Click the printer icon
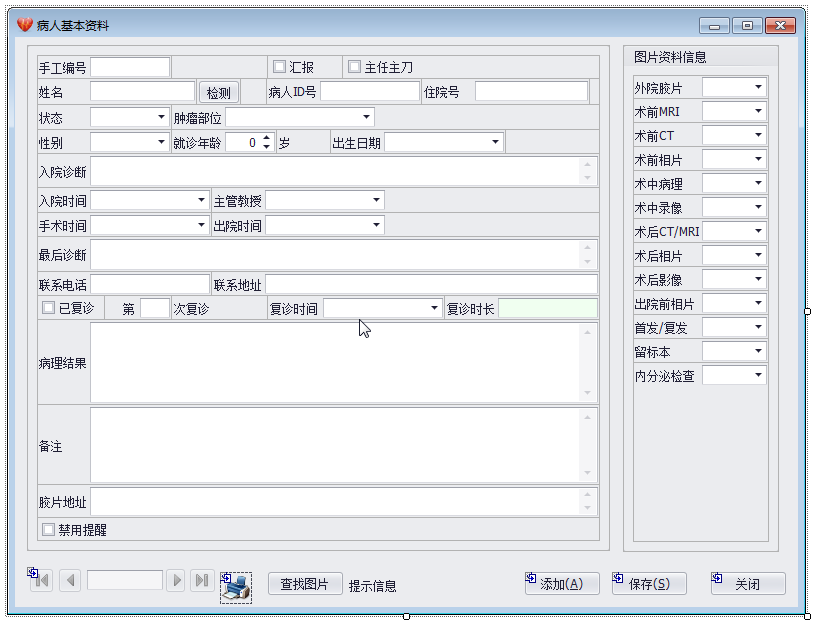819x625 pixels. pyautogui.click(x=236, y=588)
